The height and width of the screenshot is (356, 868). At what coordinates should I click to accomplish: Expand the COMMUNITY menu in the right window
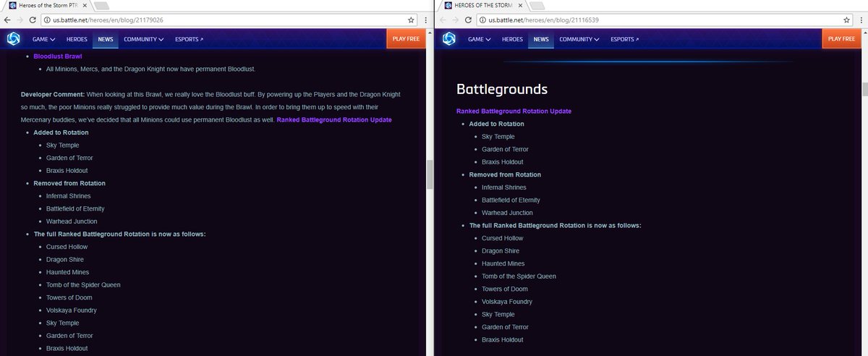(x=580, y=38)
